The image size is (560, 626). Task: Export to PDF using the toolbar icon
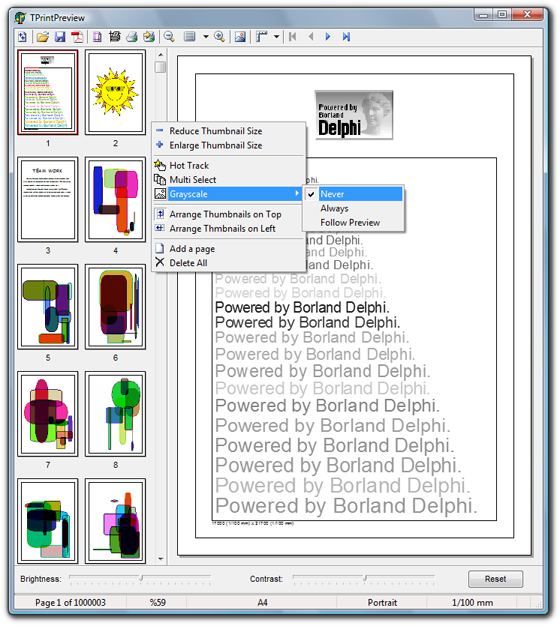coord(77,37)
